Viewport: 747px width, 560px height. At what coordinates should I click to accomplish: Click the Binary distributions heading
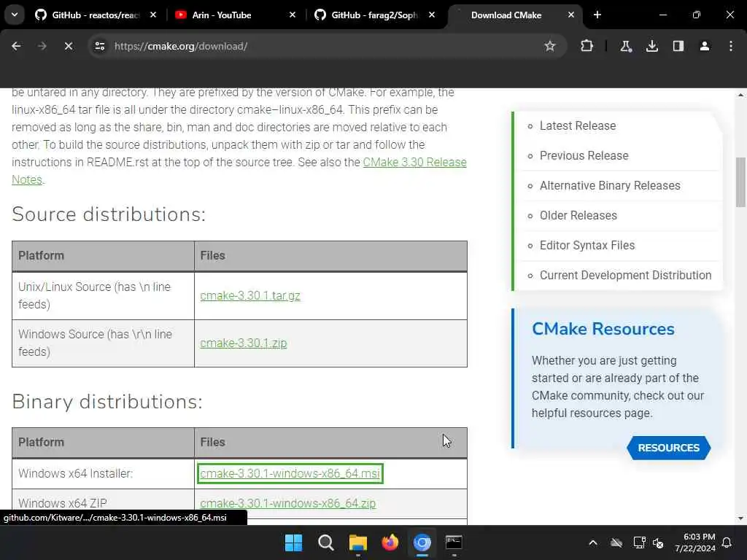click(x=107, y=402)
